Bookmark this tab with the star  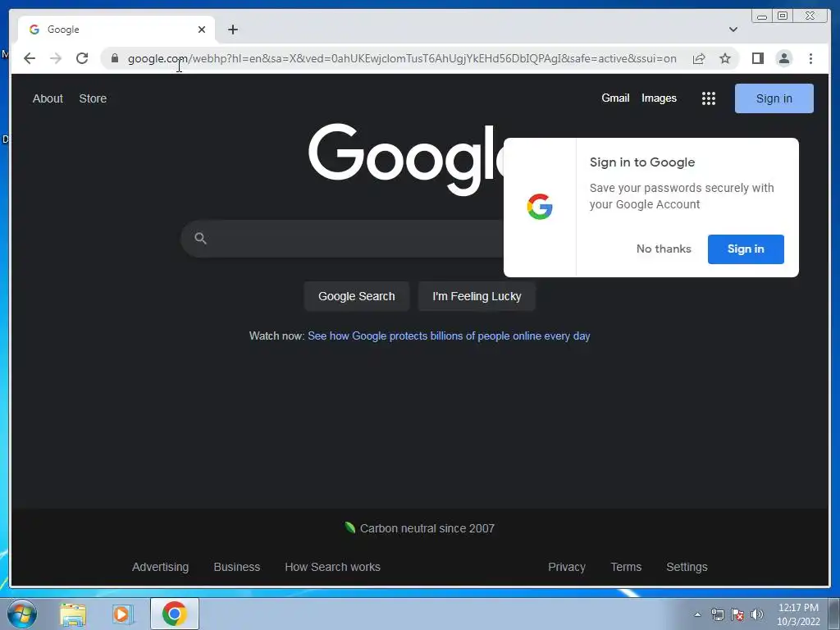click(x=725, y=58)
